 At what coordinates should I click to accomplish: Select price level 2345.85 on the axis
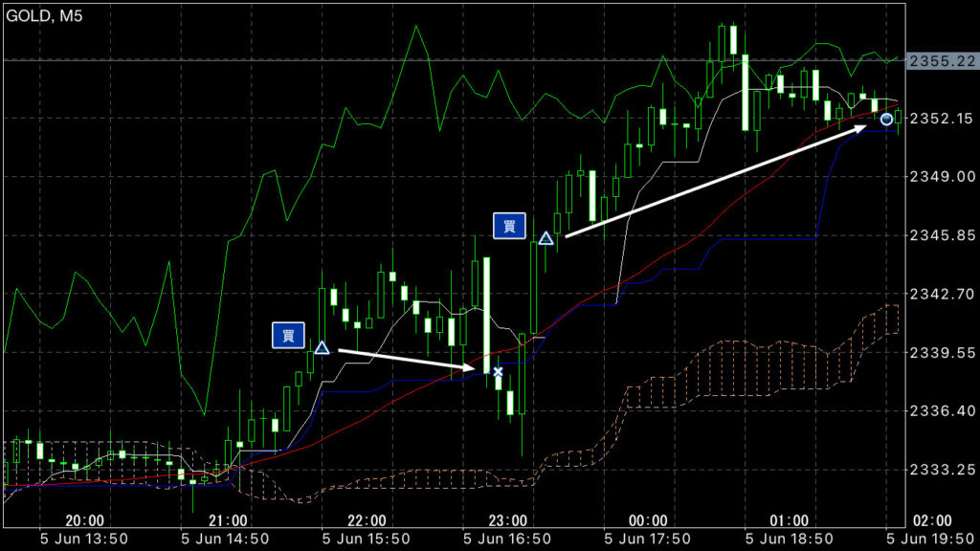click(x=942, y=235)
